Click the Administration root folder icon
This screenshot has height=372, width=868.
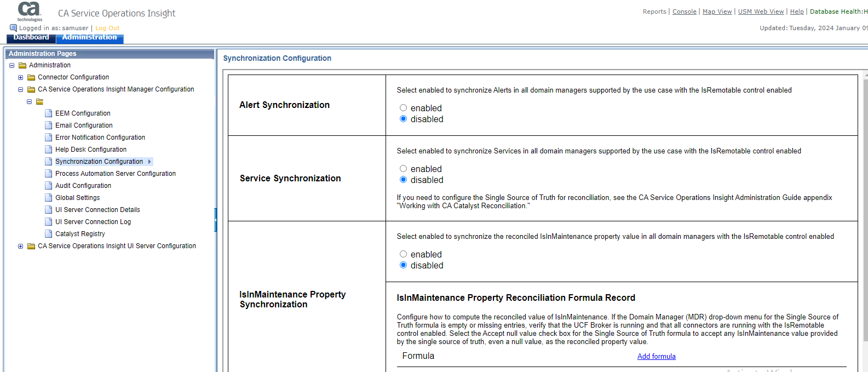click(x=22, y=65)
